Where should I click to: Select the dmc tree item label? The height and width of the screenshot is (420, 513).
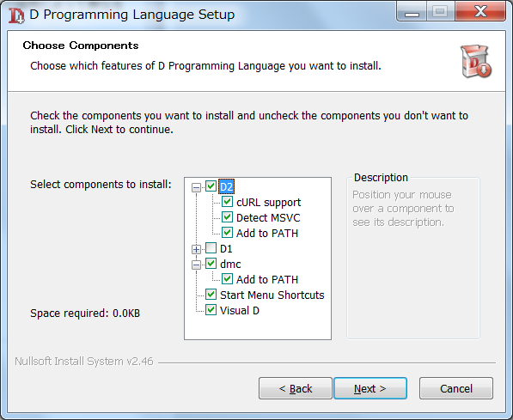click(x=230, y=264)
